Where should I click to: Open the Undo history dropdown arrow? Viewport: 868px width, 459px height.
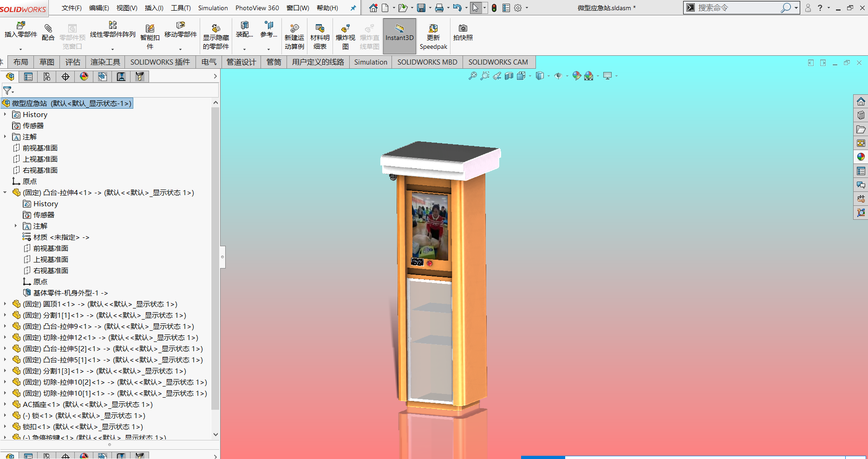coord(466,8)
